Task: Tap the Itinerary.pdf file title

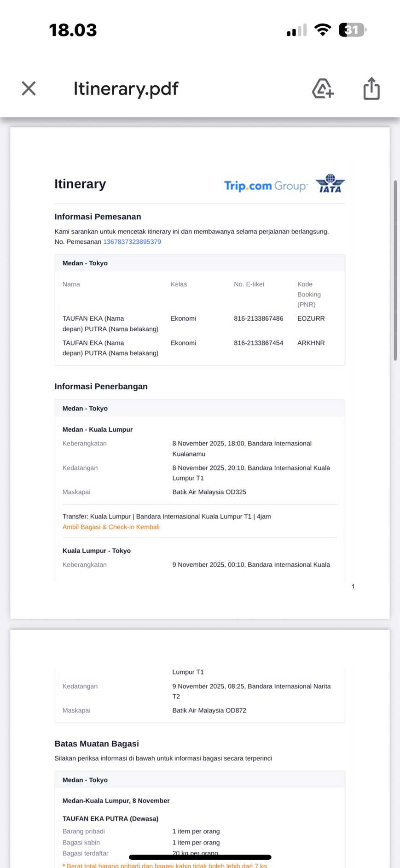Action: pos(126,88)
